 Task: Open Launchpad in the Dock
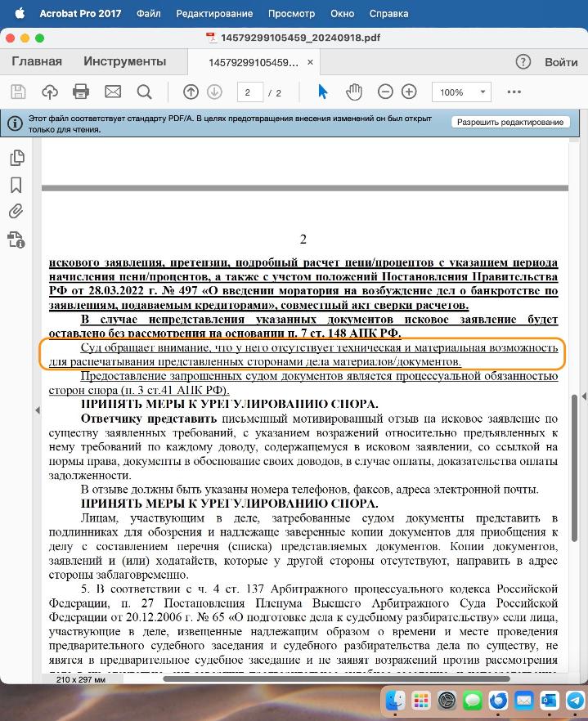pyautogui.click(x=421, y=701)
